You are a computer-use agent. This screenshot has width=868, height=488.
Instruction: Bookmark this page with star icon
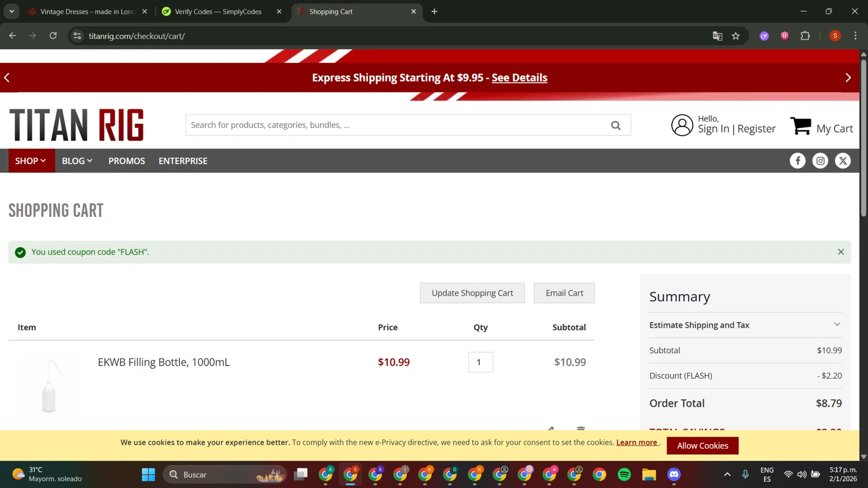coord(735,36)
